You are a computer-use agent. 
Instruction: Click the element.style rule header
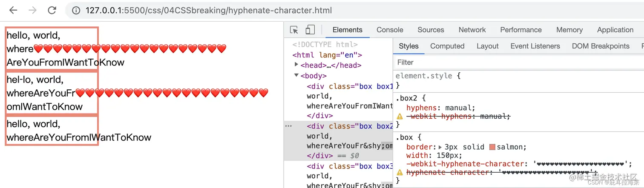(x=424, y=76)
